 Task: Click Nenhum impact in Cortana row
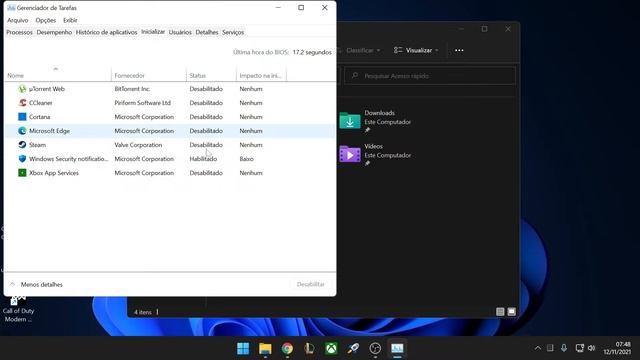click(x=251, y=117)
